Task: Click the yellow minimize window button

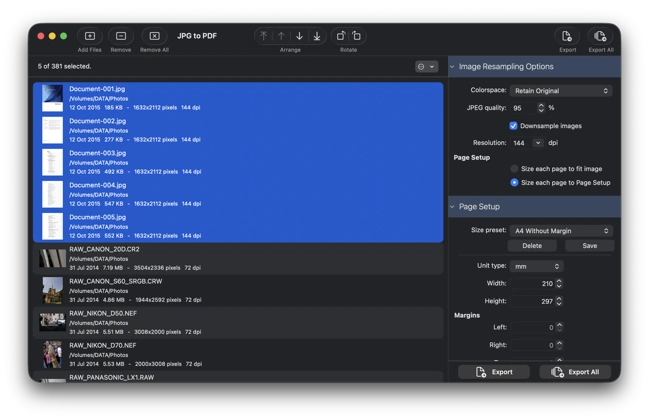Action: pyautogui.click(x=52, y=36)
